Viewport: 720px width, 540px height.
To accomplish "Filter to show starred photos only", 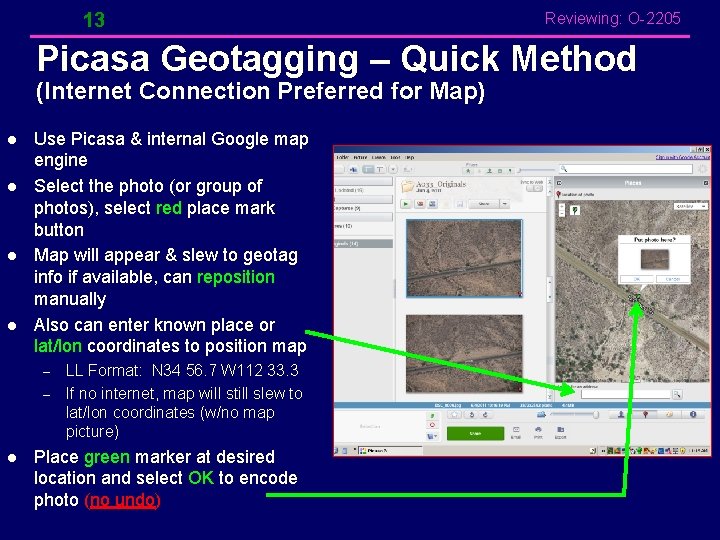I will [x=468, y=171].
